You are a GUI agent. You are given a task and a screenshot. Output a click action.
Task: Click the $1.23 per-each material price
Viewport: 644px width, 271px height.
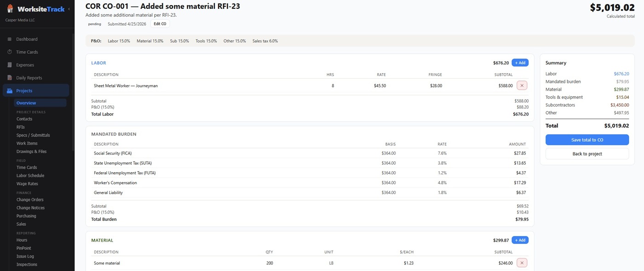coord(409,263)
